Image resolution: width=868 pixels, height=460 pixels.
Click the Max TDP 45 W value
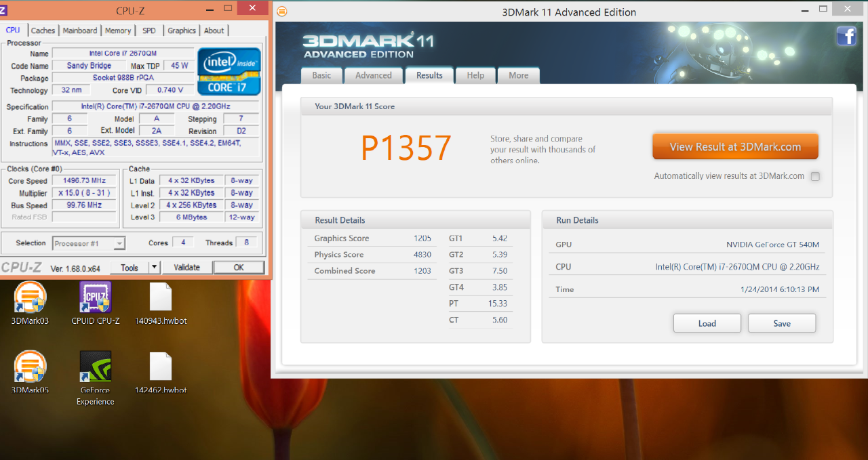click(x=180, y=66)
